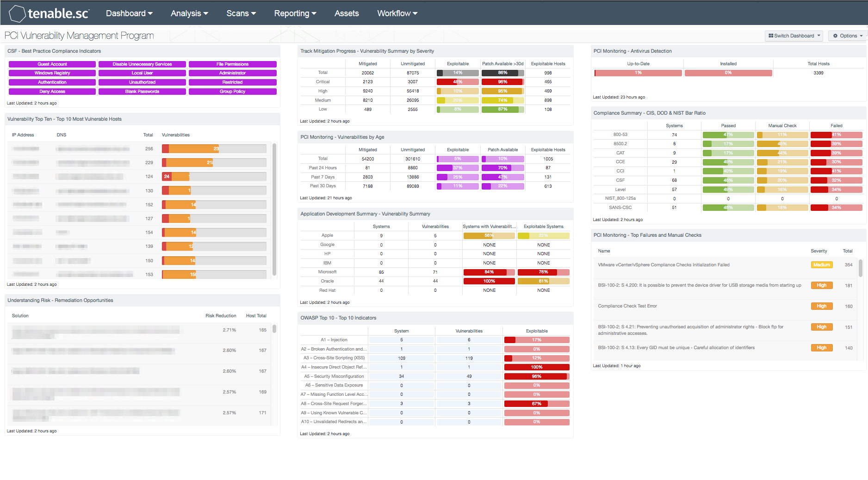Click Microsoft Systems with Vulnerabilities 84% bar

[489, 272]
